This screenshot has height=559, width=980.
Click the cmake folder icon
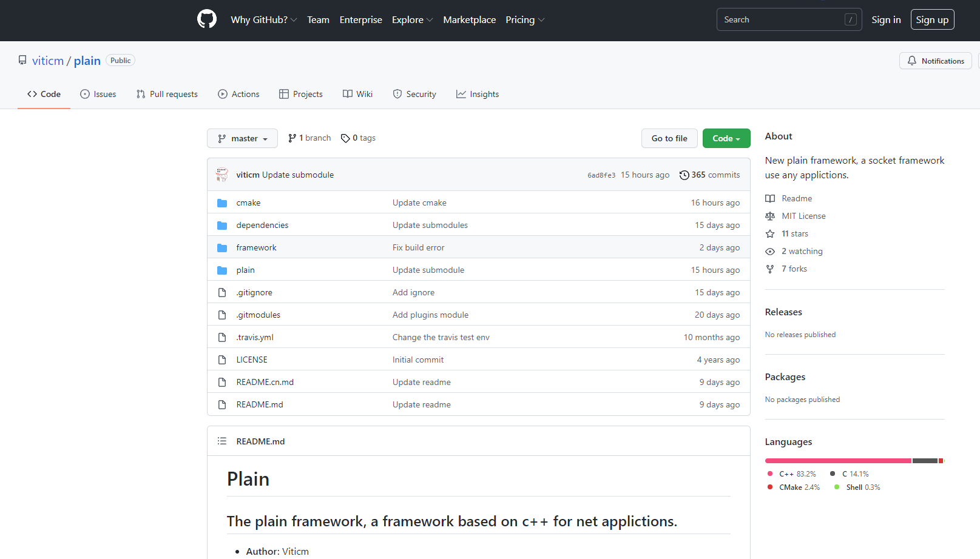pyautogui.click(x=222, y=203)
